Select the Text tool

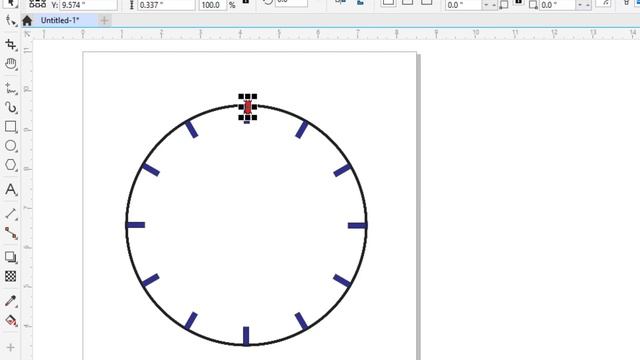tap(11, 189)
